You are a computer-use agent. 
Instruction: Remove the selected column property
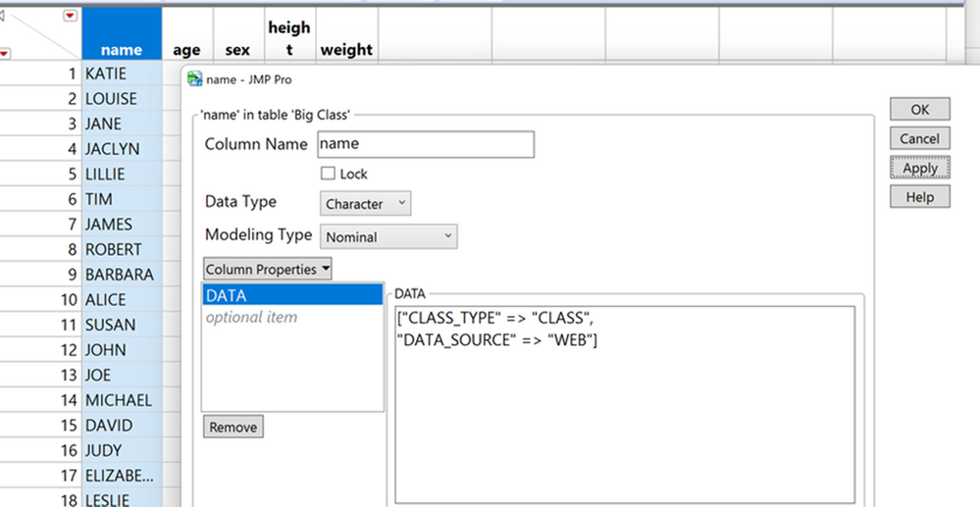click(232, 427)
